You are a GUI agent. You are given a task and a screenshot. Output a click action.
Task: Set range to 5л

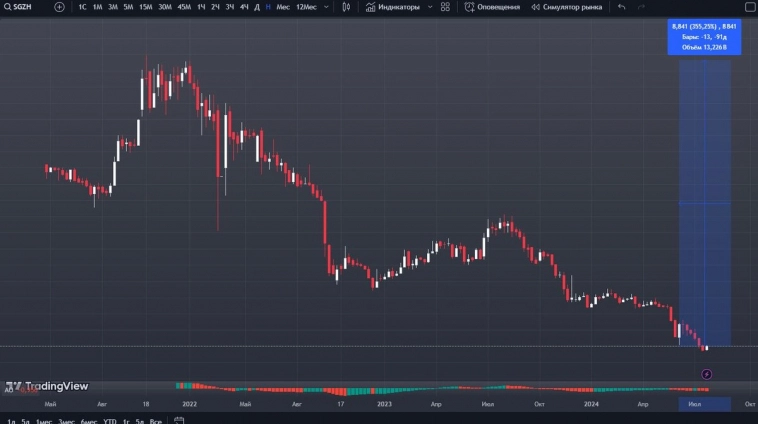[x=140, y=421]
